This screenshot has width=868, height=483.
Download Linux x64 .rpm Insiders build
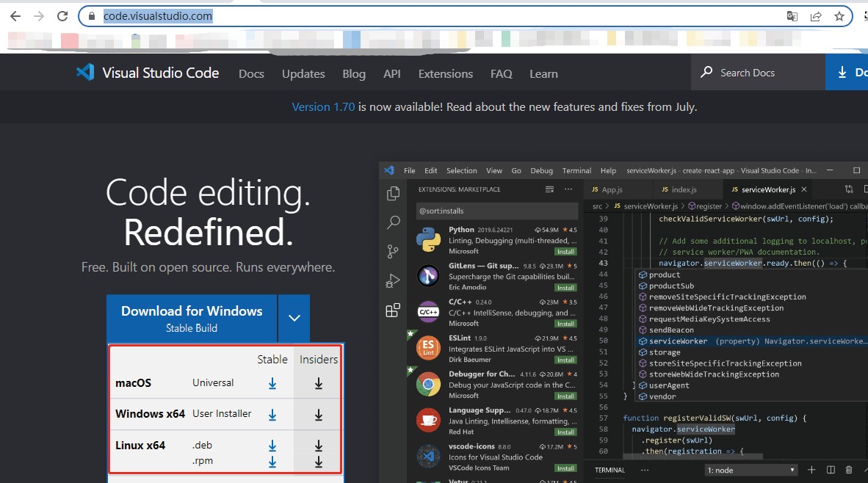pyautogui.click(x=318, y=462)
